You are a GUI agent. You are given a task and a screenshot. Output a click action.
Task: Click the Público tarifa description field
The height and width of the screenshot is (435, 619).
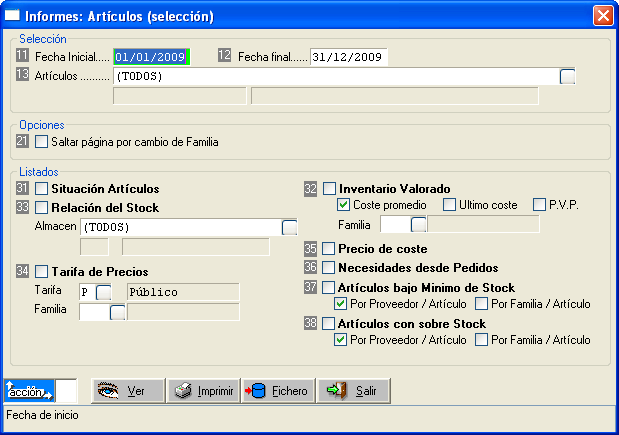pos(183,292)
